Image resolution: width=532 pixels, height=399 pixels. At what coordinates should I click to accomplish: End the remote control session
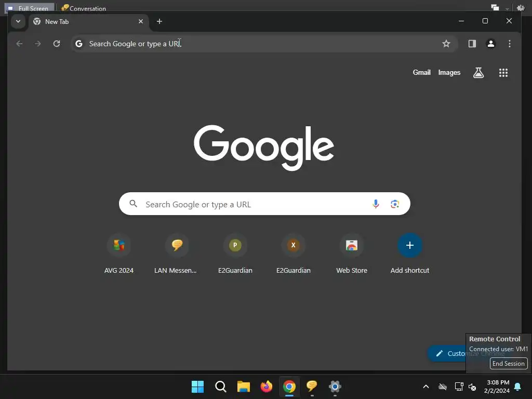pos(509,363)
